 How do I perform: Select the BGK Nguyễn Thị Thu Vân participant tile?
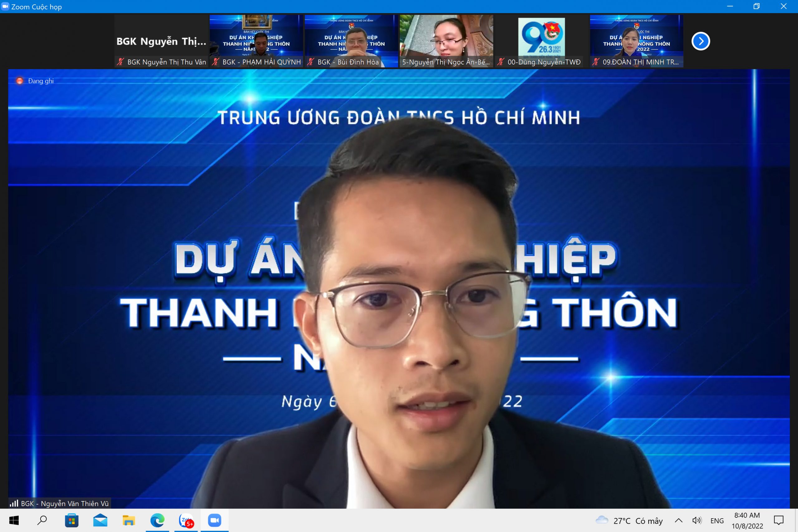161,41
